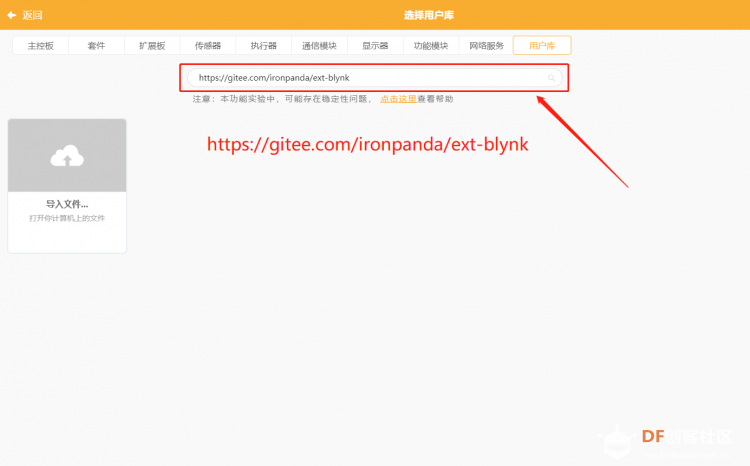This screenshot has height=466, width=750.
Task: Open the 点击这里 help link
Action: coord(398,99)
